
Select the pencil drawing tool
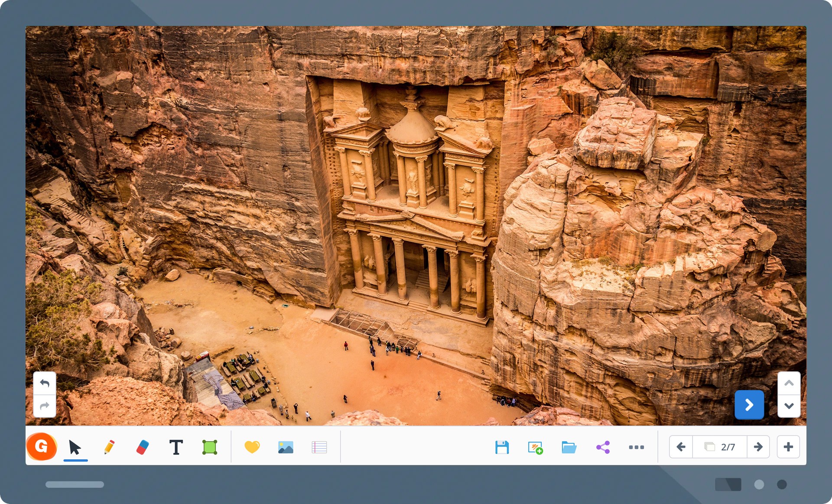tap(109, 447)
